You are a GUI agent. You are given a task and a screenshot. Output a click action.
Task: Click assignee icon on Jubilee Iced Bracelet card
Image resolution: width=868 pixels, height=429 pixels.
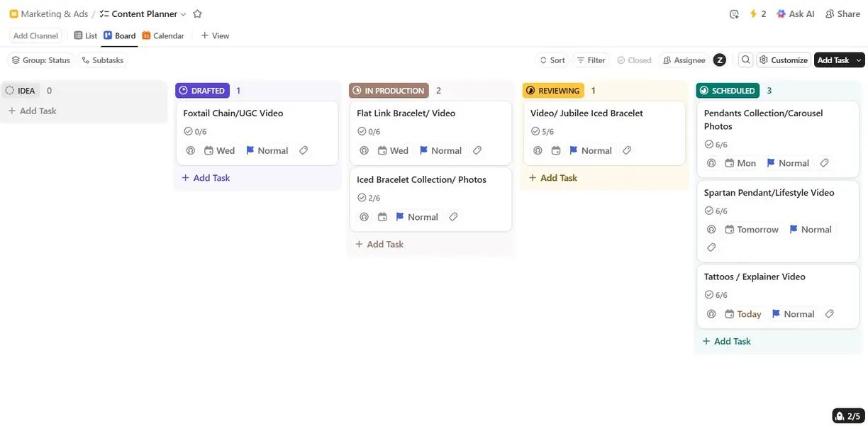tap(538, 150)
